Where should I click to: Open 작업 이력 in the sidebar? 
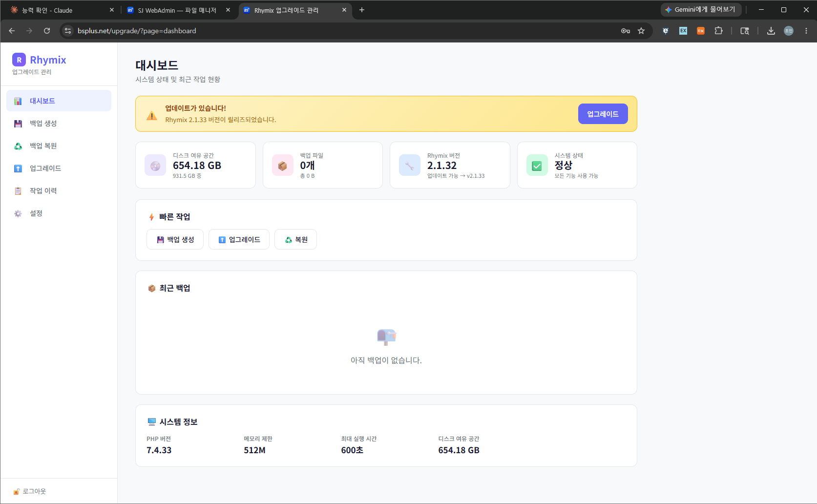(59, 190)
